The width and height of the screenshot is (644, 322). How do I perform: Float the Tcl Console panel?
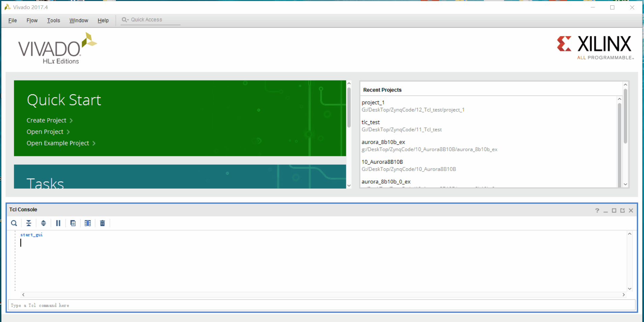coord(622,211)
